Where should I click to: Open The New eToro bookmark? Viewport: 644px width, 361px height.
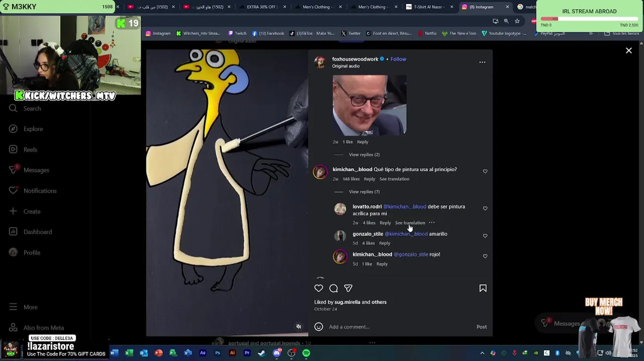tap(459, 34)
